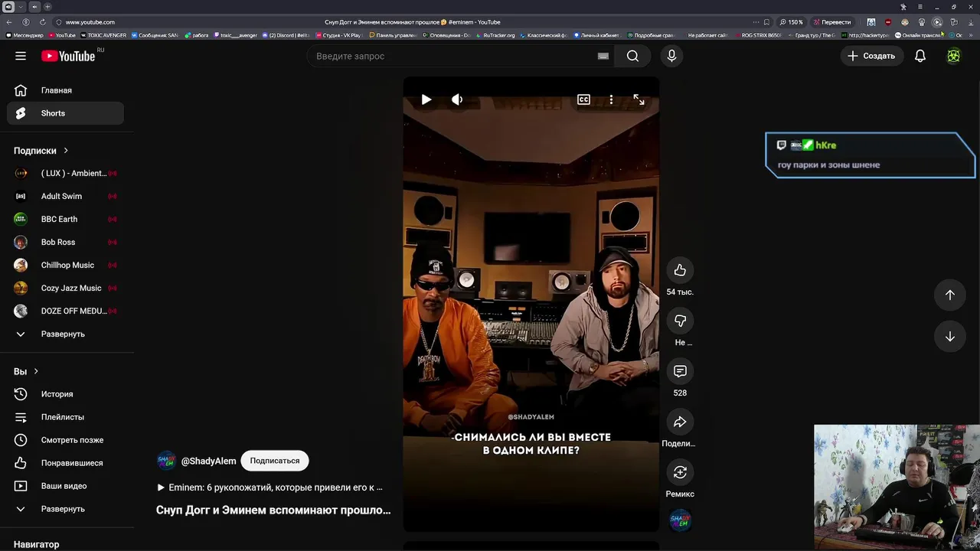
Task: Open the DOZE OFF MEDU channel
Action: coord(66,311)
